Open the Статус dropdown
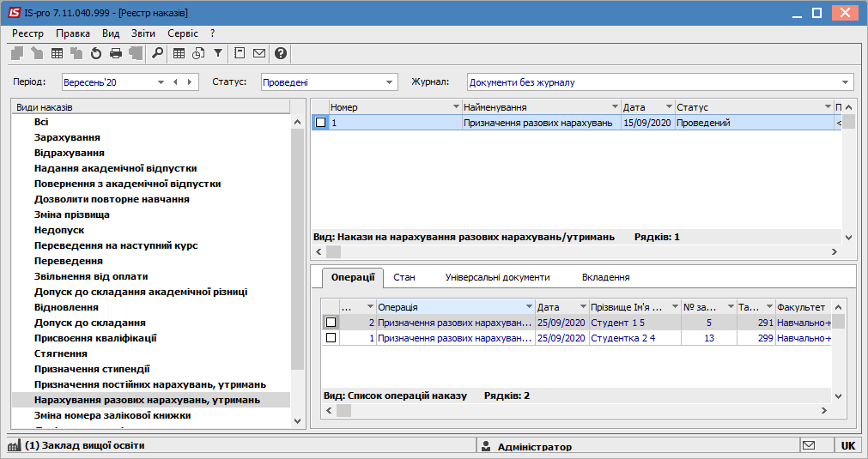 (389, 82)
